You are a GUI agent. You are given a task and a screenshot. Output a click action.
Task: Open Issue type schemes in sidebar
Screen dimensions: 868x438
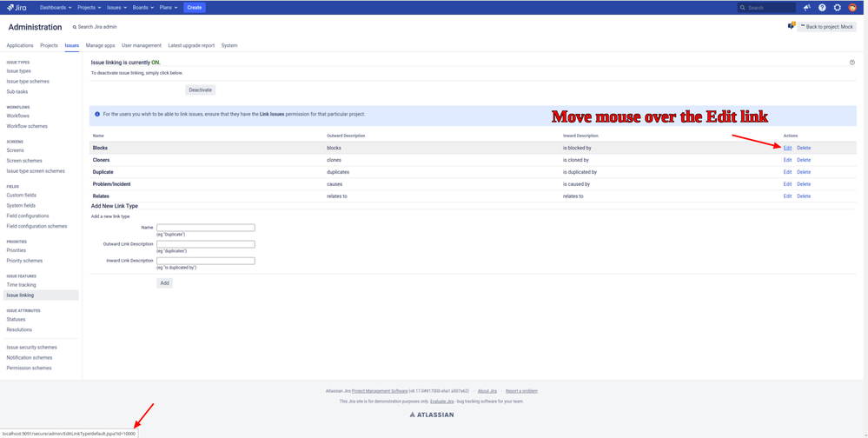(28, 82)
